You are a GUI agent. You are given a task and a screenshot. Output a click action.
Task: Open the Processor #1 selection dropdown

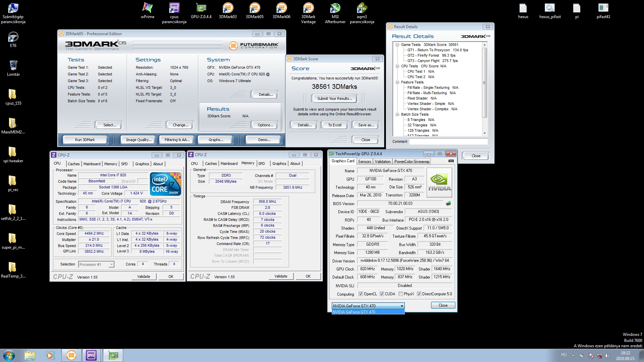(x=96, y=264)
